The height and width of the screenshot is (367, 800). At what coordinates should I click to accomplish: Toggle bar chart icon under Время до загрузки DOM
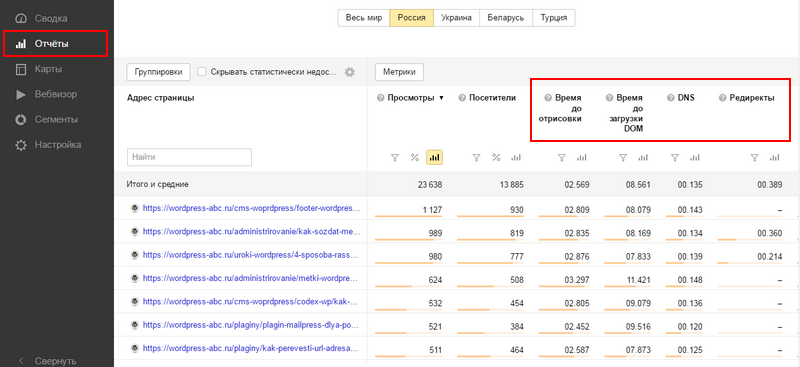tap(643, 158)
